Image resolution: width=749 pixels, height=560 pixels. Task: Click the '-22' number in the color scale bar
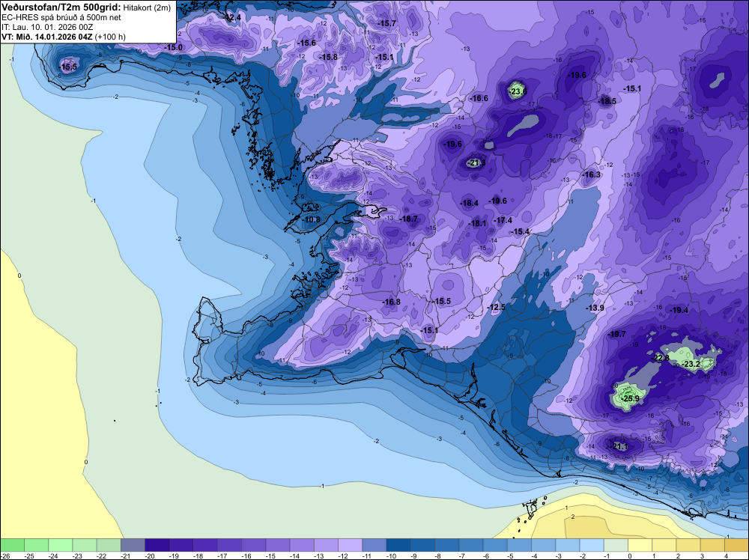[102, 556]
